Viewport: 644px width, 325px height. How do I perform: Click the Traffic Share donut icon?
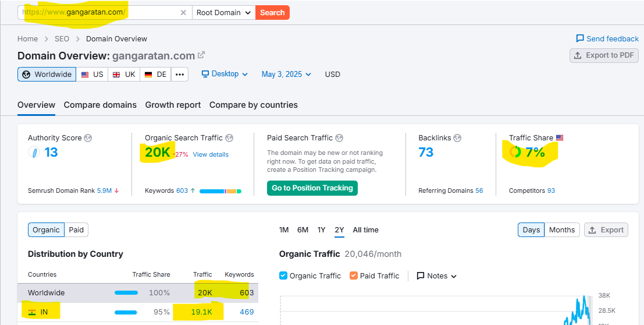coord(515,152)
